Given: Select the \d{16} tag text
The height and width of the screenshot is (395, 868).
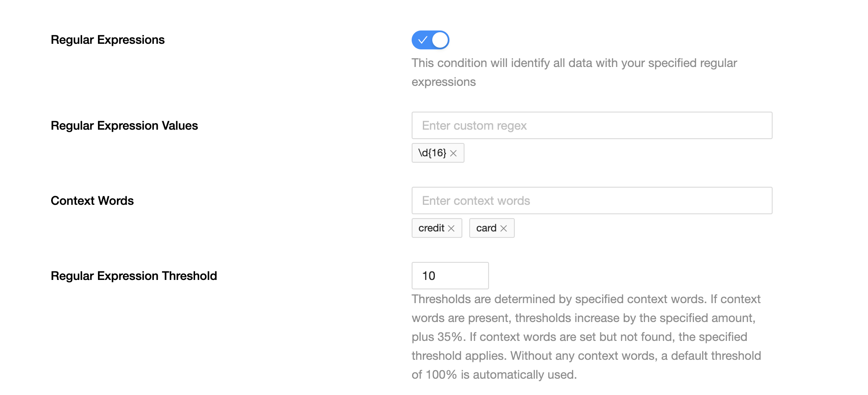Looking at the screenshot, I should point(432,153).
